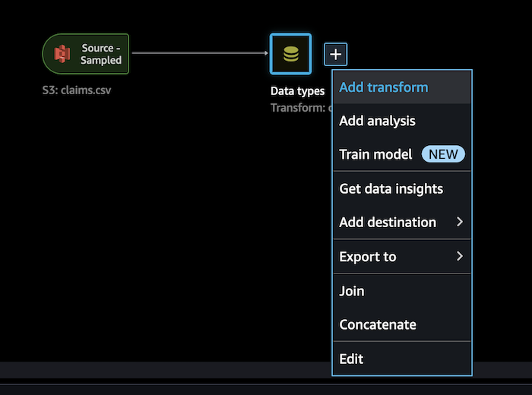Open the Add destination submenu
The height and width of the screenshot is (395, 532).
pos(402,222)
